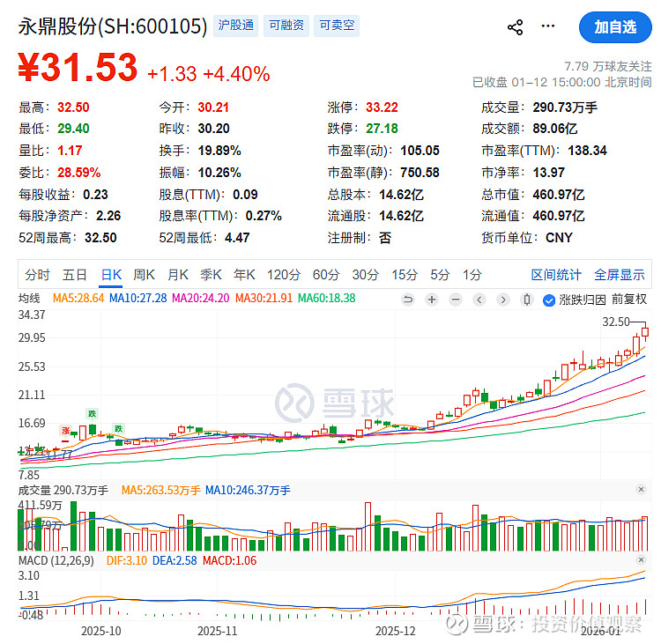This screenshot has height=644, width=661.
Task: Click the 换手 value 19.89%
Action: tap(219, 151)
